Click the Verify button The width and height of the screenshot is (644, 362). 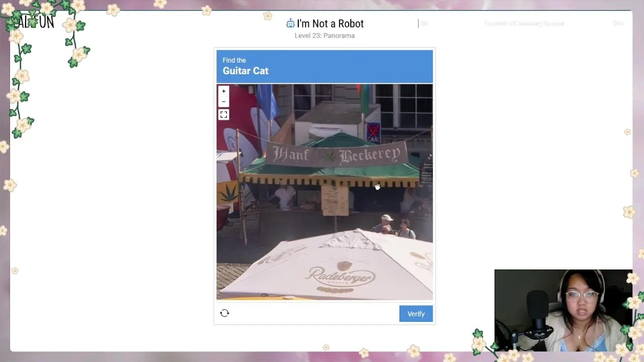pos(416,314)
